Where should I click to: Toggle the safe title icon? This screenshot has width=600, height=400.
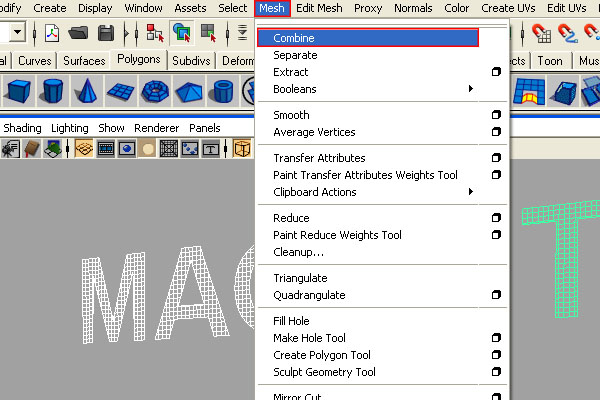point(211,149)
